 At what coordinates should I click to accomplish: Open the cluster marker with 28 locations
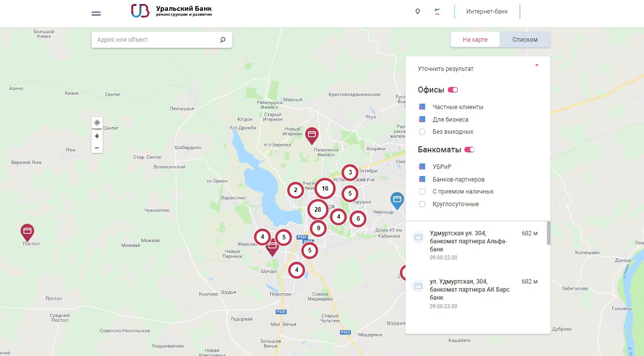tap(317, 210)
